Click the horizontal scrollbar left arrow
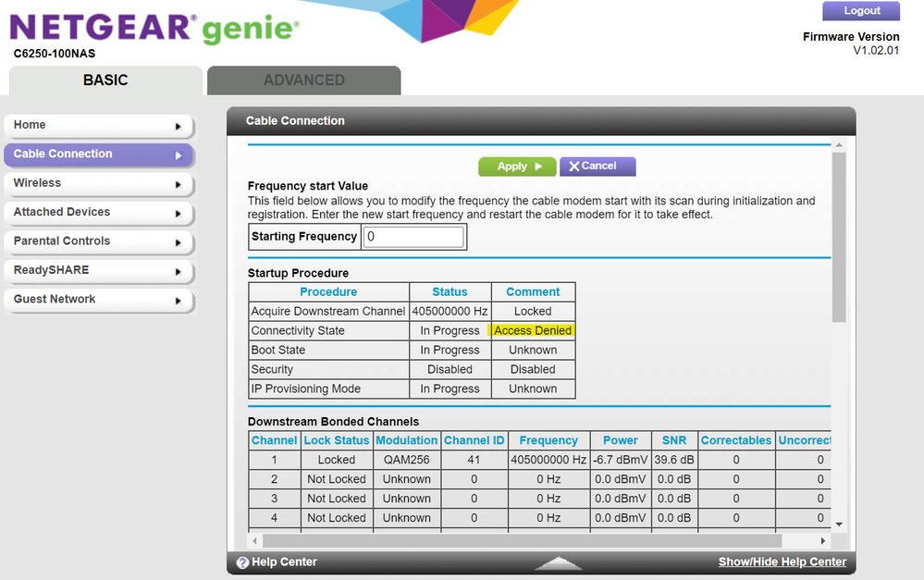This screenshot has width=924, height=580. pyautogui.click(x=255, y=540)
